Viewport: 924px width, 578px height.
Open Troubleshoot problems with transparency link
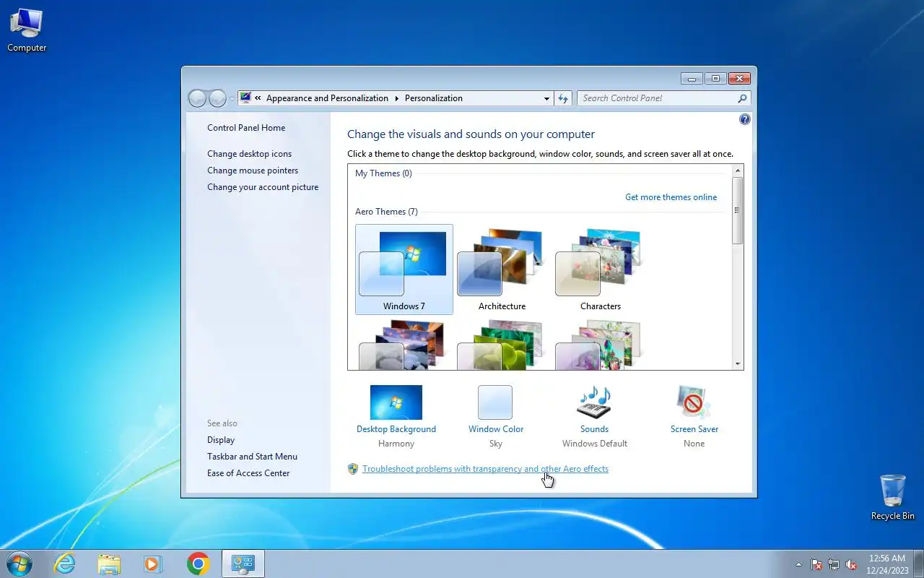tap(485, 469)
